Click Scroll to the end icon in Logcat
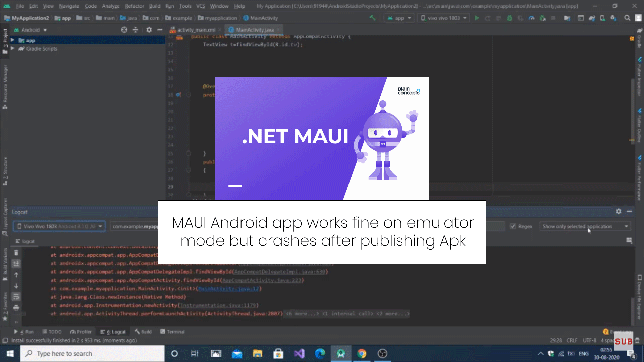Viewport: 644px width, 362px height. click(16, 264)
